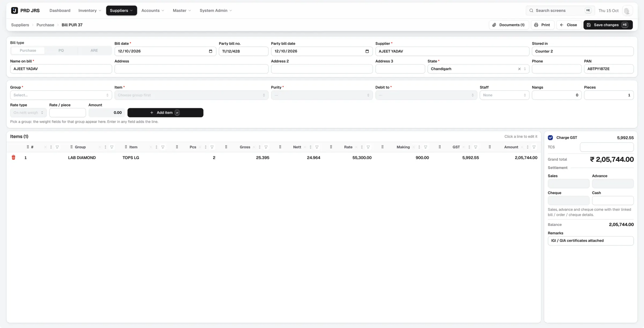Open the Master menu

click(182, 10)
